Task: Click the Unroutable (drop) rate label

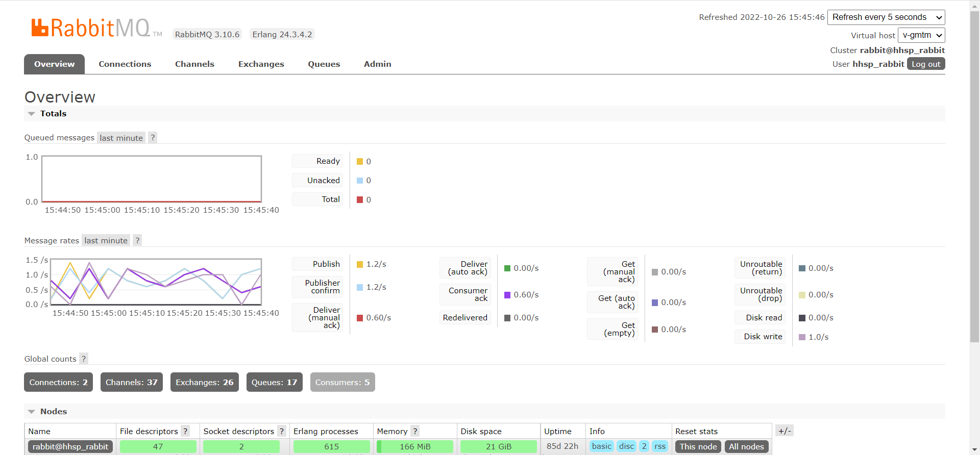Action: coord(760,294)
